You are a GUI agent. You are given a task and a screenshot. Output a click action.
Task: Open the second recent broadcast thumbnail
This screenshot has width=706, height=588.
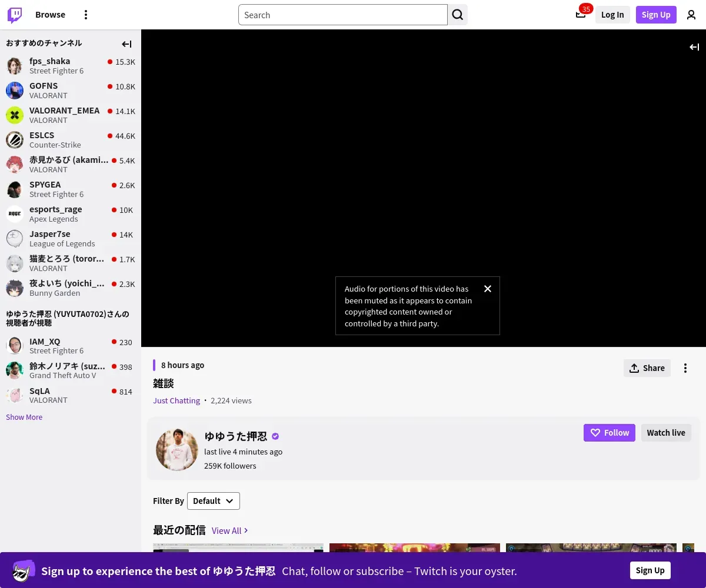point(415,548)
